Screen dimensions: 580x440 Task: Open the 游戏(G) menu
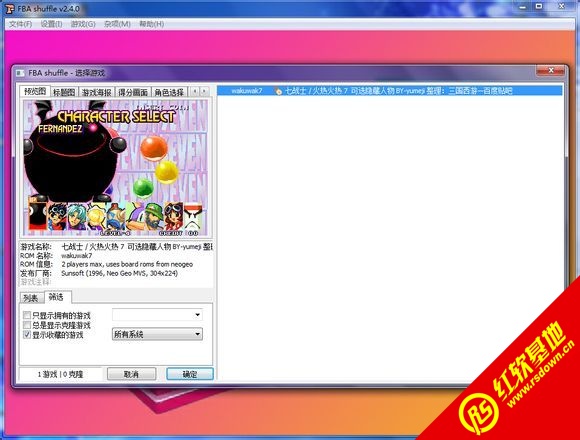(83, 24)
